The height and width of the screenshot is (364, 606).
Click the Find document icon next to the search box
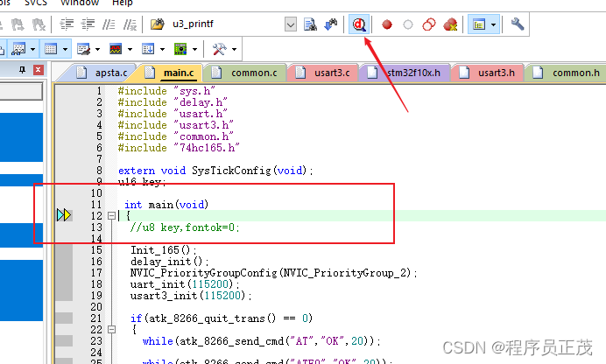click(x=310, y=24)
